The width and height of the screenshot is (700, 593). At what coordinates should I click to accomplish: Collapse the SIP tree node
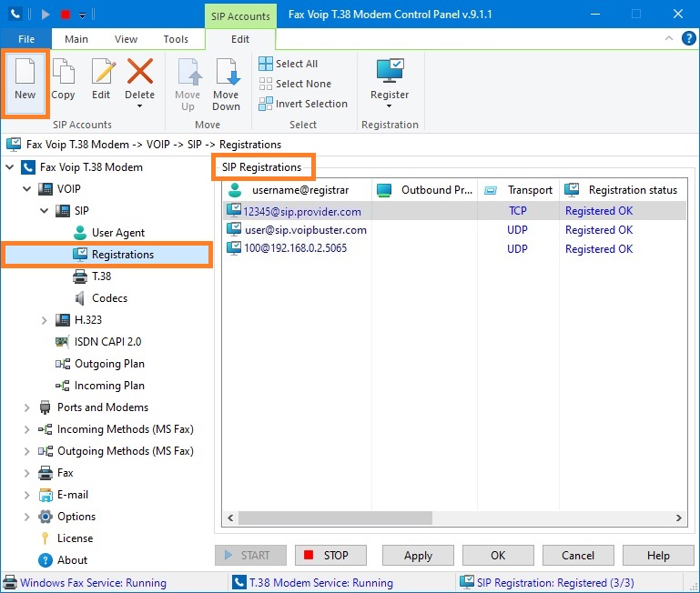(45, 211)
